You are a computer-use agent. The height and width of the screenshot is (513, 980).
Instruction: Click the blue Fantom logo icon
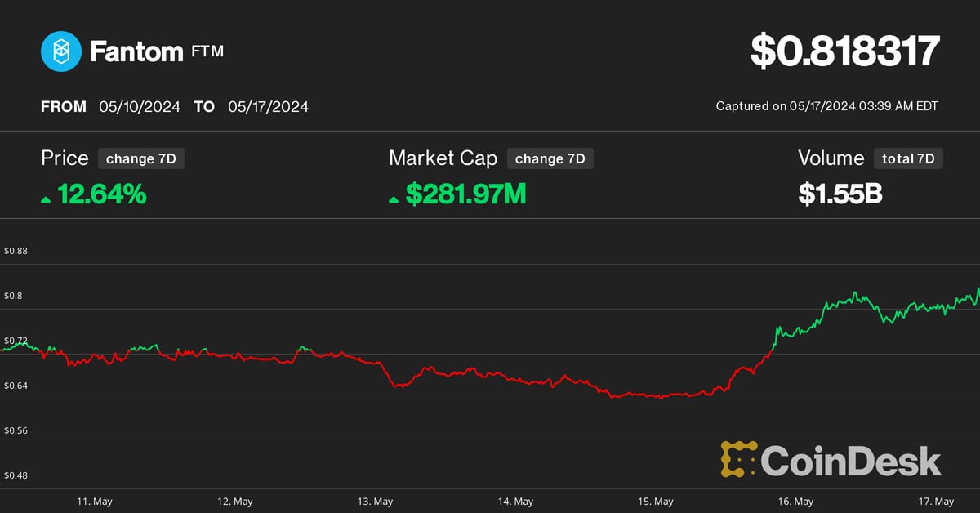coord(61,52)
